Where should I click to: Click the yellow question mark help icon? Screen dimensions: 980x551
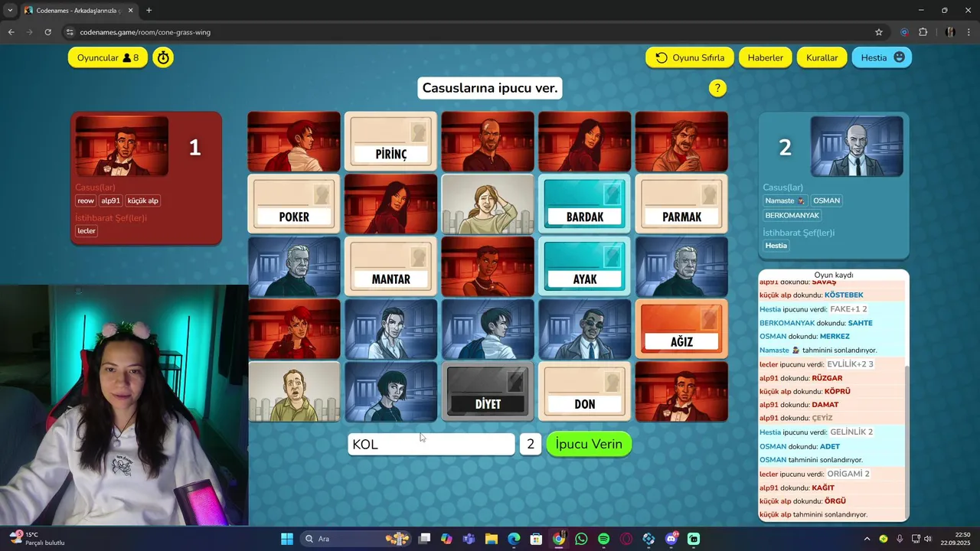pyautogui.click(x=717, y=88)
